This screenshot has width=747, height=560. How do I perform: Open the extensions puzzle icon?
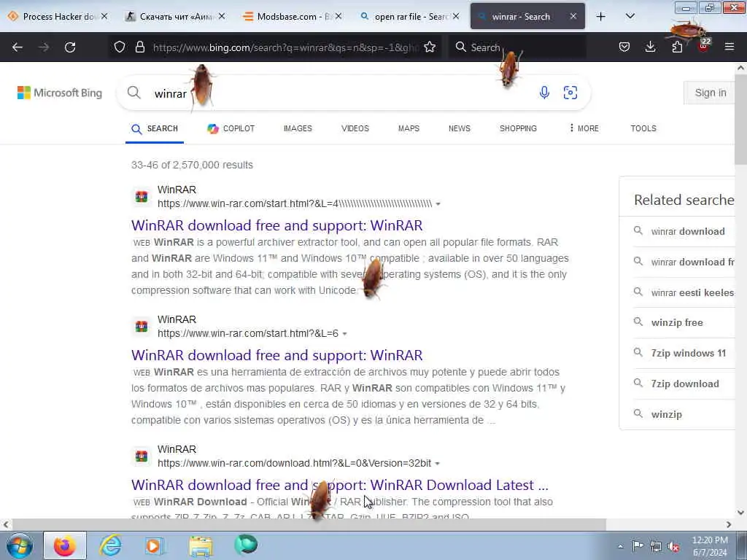coord(677,47)
